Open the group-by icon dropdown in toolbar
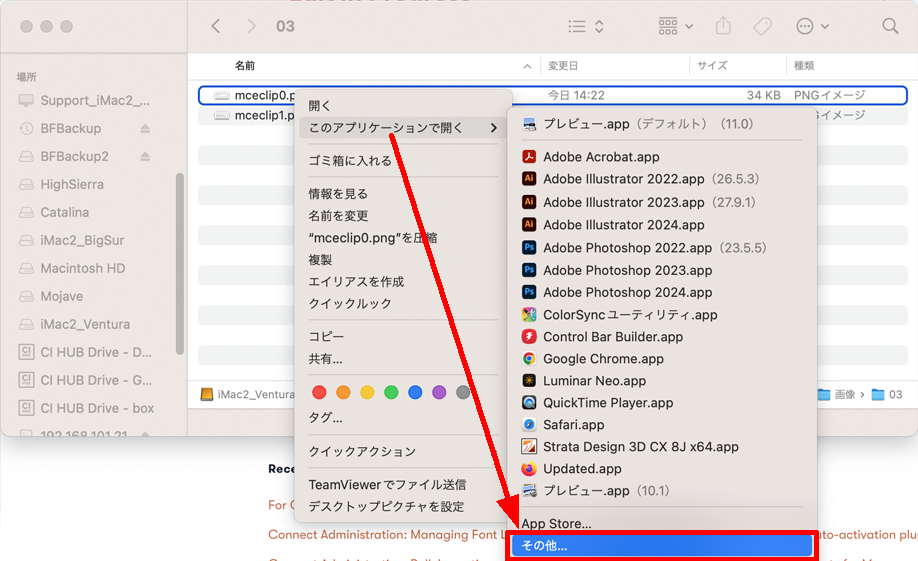 pos(676,26)
